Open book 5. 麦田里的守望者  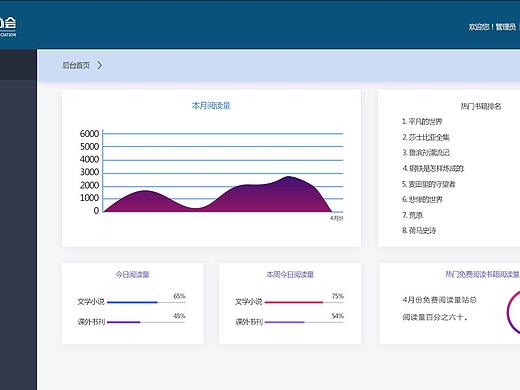pos(429,184)
